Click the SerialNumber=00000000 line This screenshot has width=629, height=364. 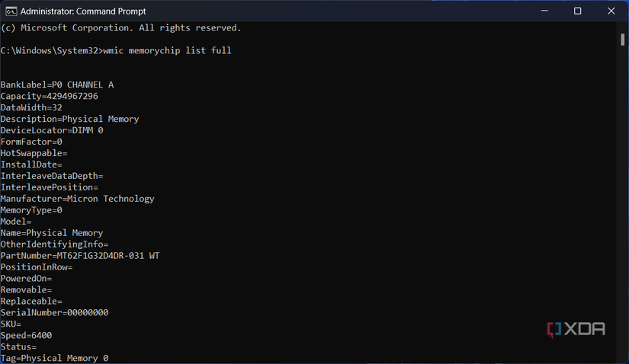[54, 313]
